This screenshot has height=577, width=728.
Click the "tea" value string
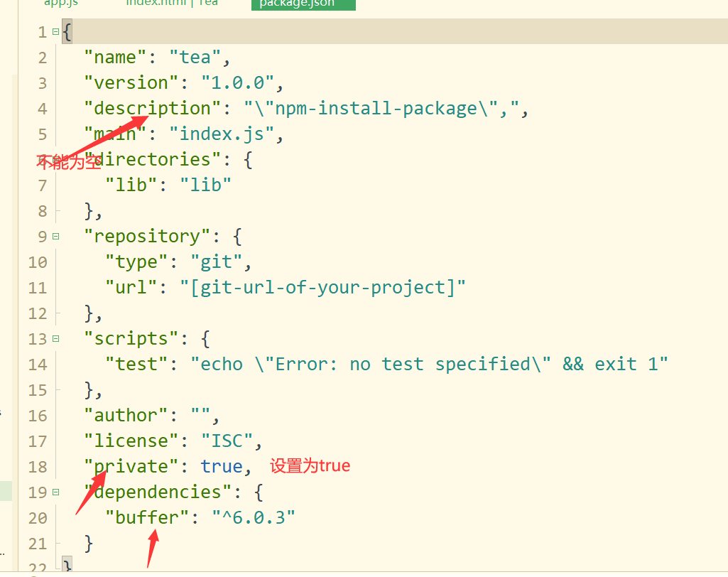tap(195, 58)
